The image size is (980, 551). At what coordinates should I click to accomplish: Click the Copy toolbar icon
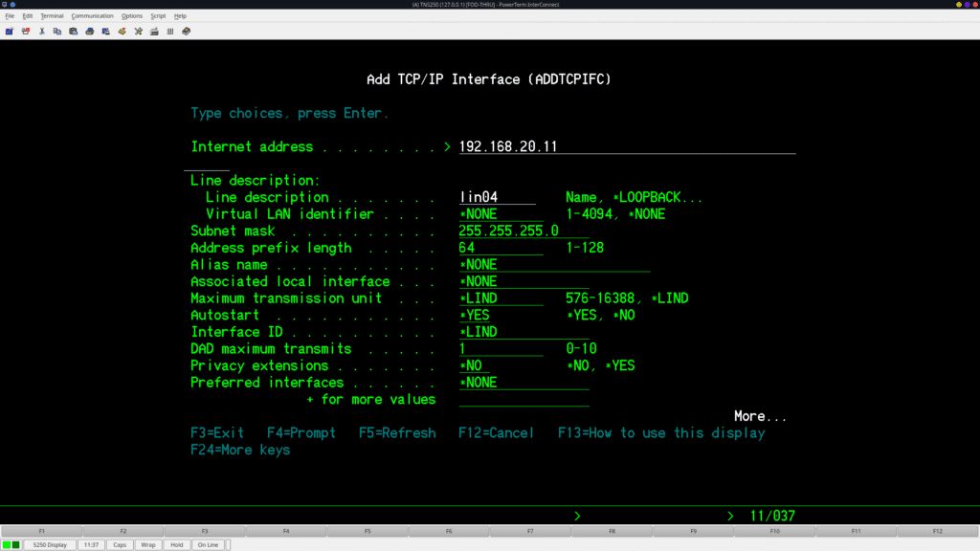(57, 32)
